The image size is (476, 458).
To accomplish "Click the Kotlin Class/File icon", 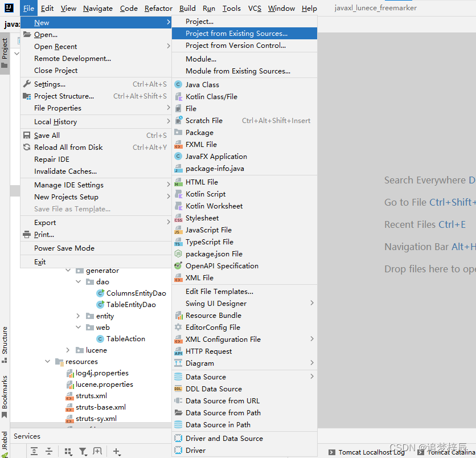I will click(x=179, y=97).
